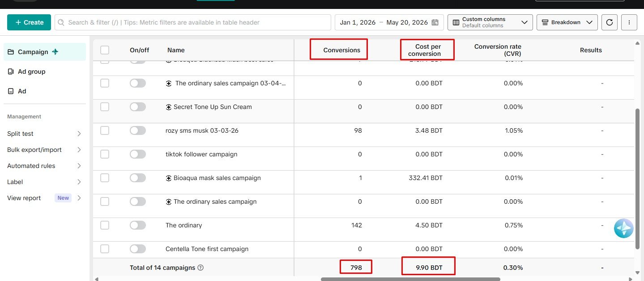Click the vertical table scrollbar thumb
Screen dimensions: 644x281
click(x=637, y=179)
